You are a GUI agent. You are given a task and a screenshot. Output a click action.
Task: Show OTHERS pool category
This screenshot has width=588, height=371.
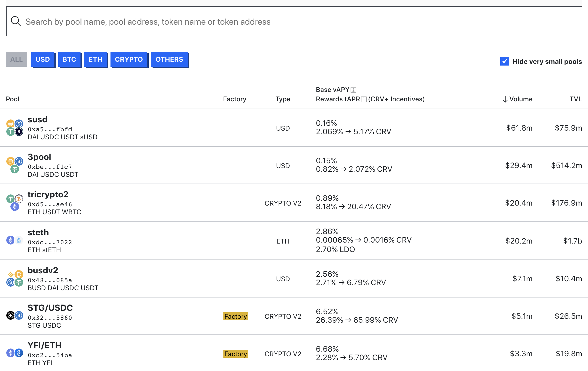(169, 59)
